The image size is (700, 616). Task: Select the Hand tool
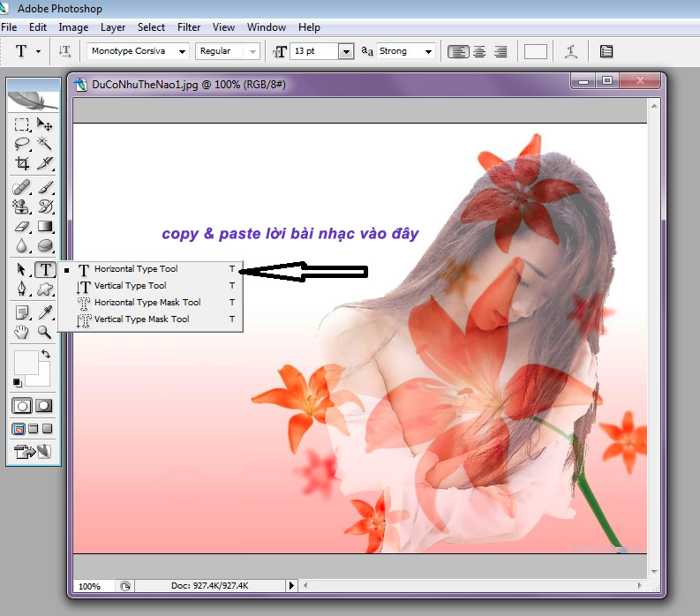click(x=22, y=332)
